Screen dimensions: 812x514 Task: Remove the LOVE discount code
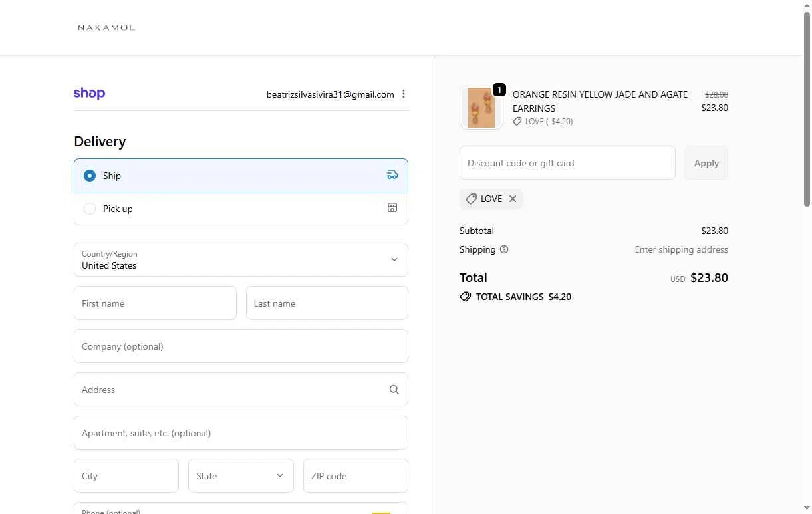[513, 199]
